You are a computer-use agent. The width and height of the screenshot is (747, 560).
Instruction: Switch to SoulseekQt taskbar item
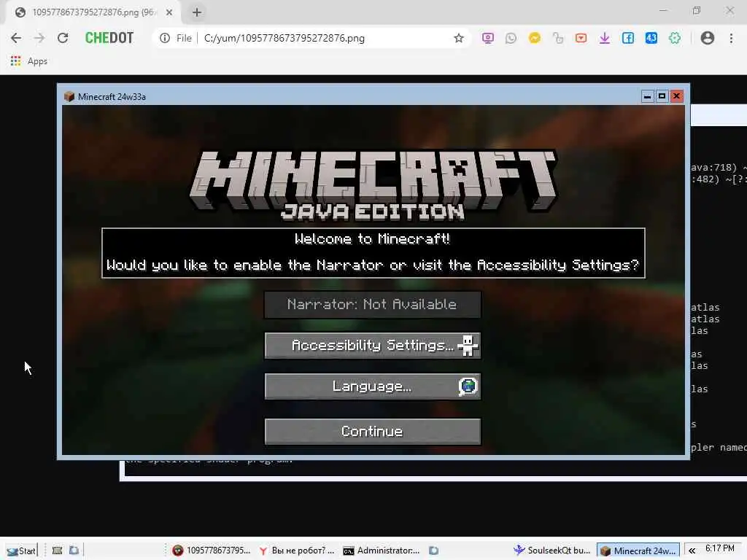coord(552,551)
